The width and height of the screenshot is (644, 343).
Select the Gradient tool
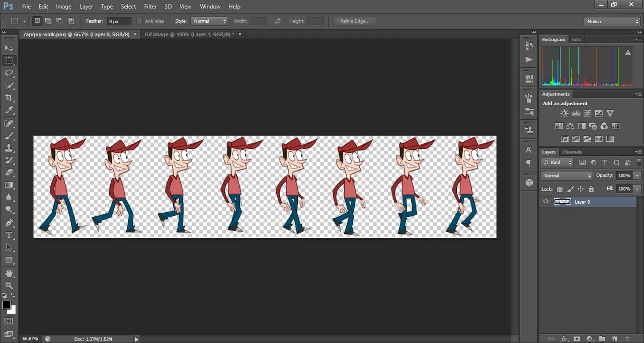point(9,185)
